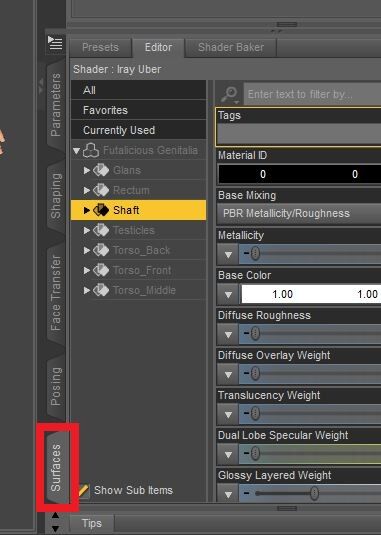Open the Diffuse Roughness options arrow
381x535 pixels.
[x=228, y=334]
